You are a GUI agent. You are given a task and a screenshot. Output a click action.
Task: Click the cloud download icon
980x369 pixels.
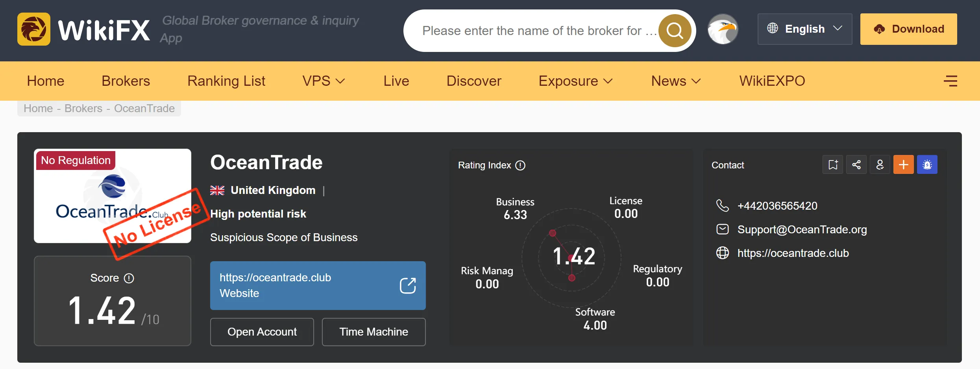[x=879, y=29]
